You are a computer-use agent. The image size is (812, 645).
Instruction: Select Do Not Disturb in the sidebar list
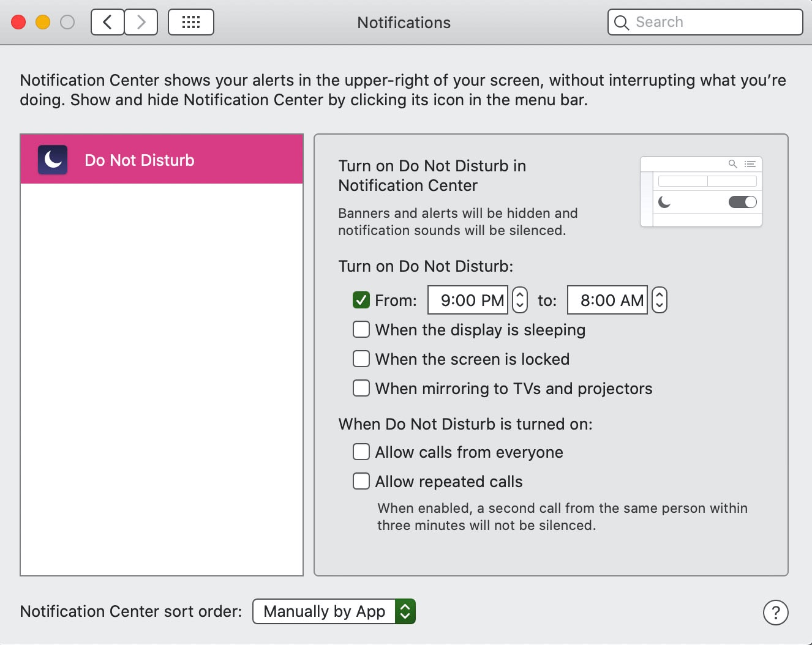(x=162, y=159)
